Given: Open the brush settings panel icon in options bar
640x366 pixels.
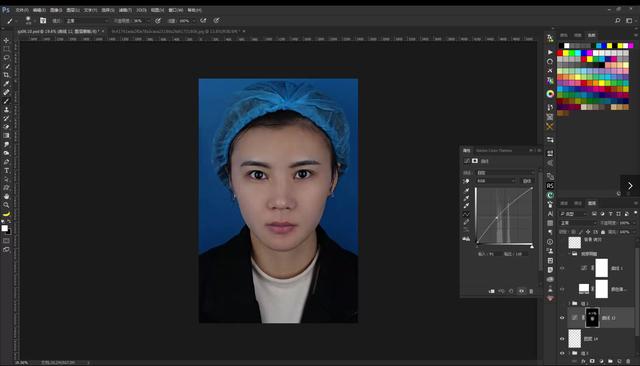Looking at the screenshot, I should click(43, 20).
